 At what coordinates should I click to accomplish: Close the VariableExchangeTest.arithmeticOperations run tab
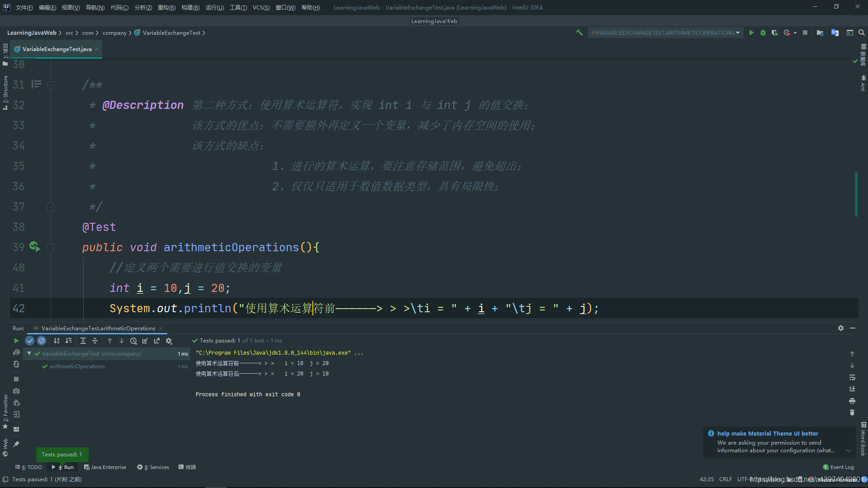point(160,328)
